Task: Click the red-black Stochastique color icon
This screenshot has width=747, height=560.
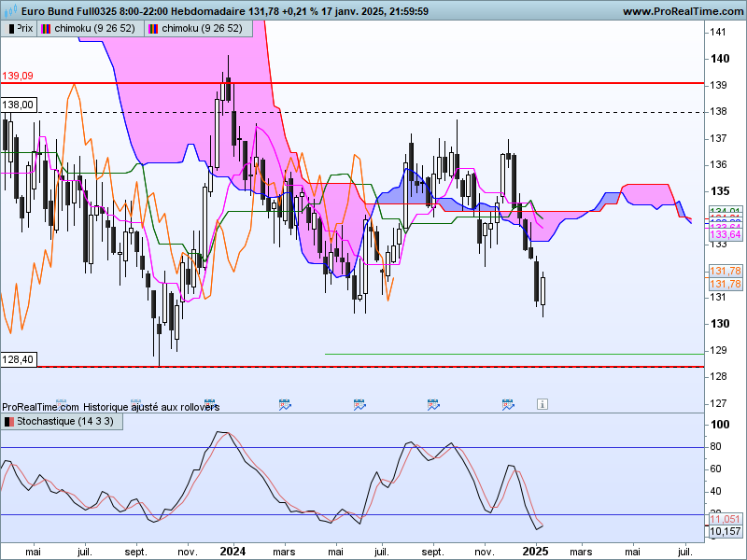Action: tap(9, 422)
